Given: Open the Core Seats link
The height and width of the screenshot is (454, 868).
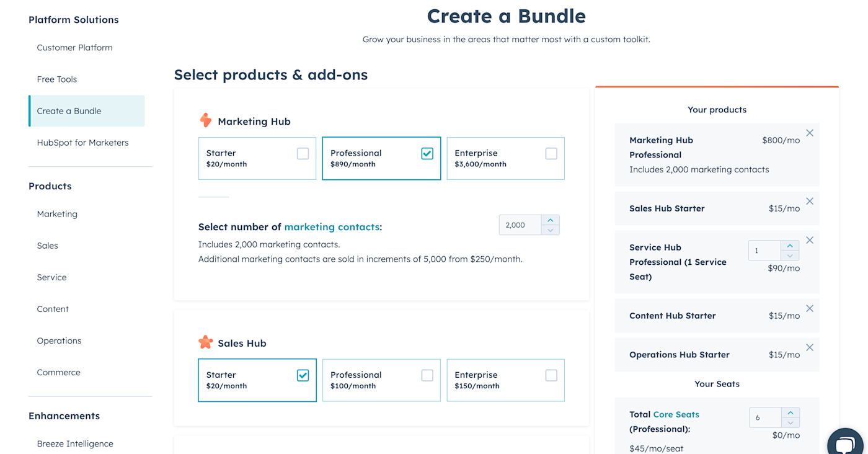Looking at the screenshot, I should coord(676,414).
